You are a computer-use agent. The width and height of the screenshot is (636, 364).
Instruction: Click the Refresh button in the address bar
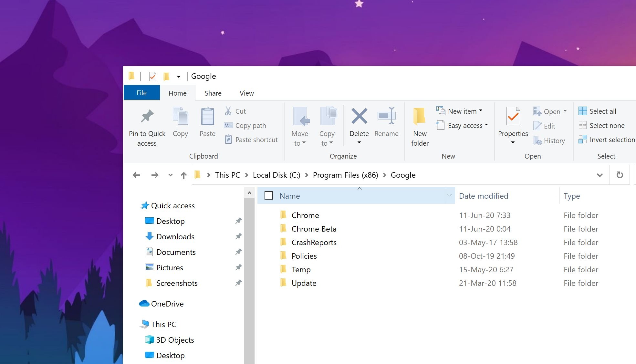(620, 175)
